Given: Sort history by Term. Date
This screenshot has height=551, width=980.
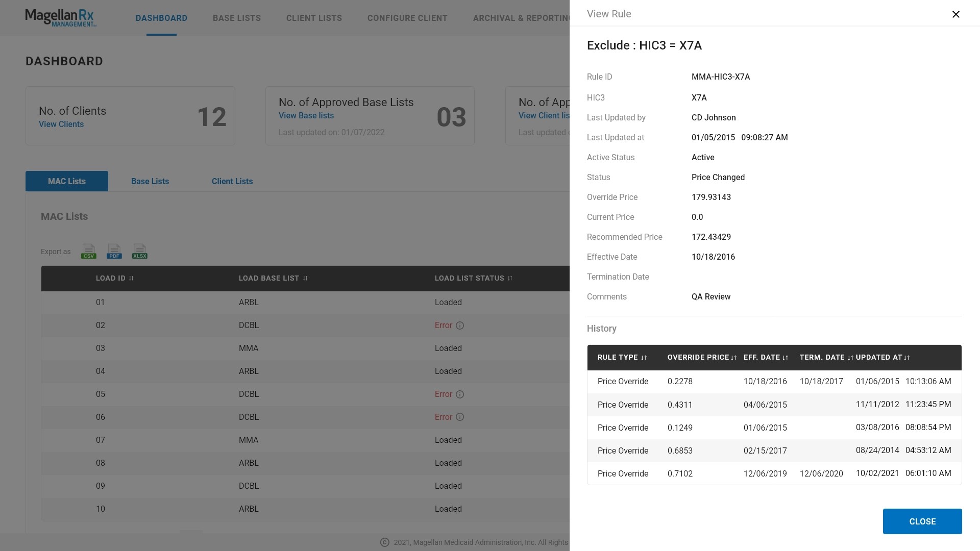Looking at the screenshot, I should (850, 358).
